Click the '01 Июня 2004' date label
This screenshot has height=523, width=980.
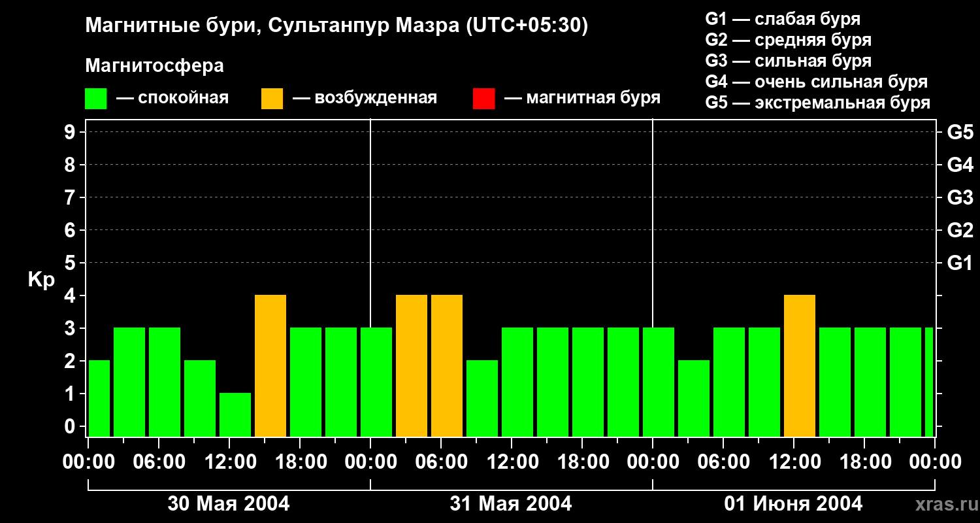tap(793, 504)
